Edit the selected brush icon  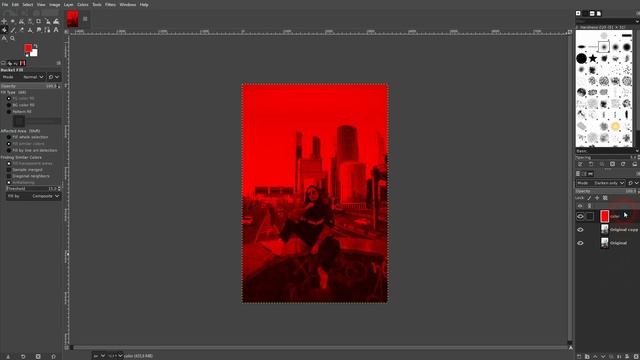coord(580,164)
